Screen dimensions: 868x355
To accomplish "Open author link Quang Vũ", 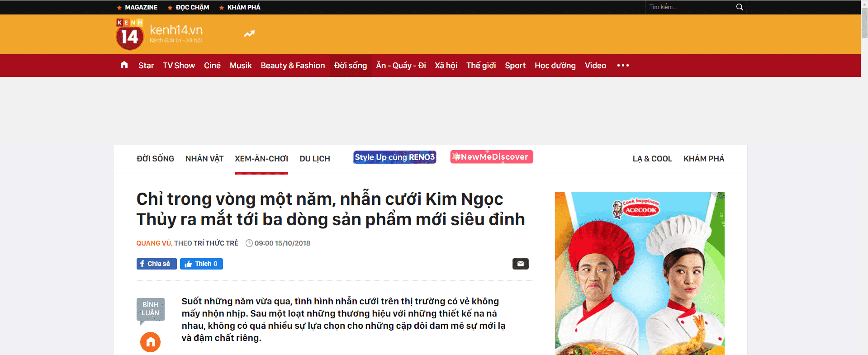I will pyautogui.click(x=153, y=243).
